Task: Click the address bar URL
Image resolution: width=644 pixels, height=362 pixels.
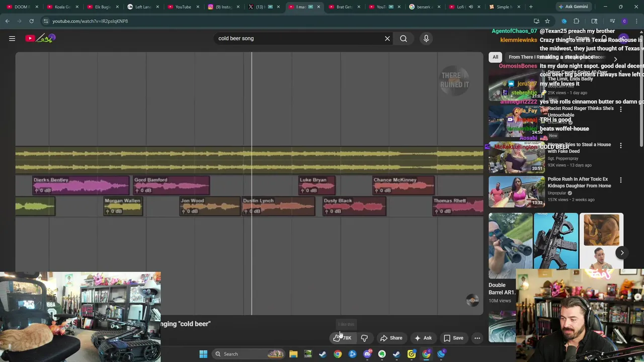Action: pos(90,21)
